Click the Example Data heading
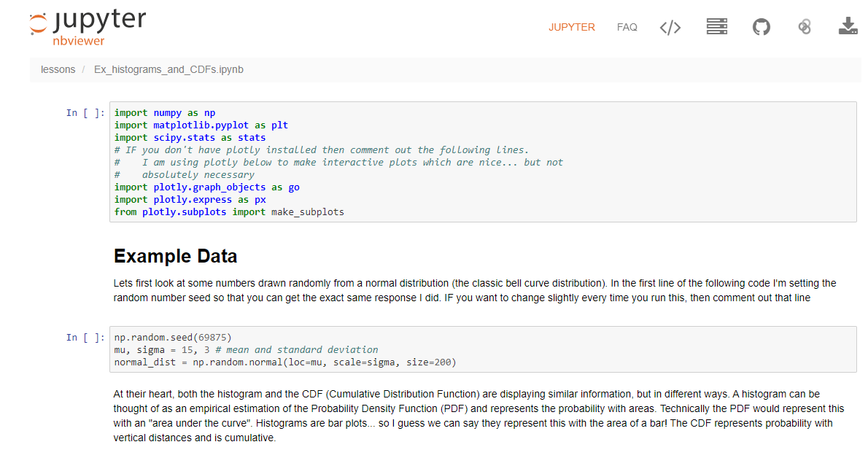This screenshot has height=458, width=868. click(175, 257)
